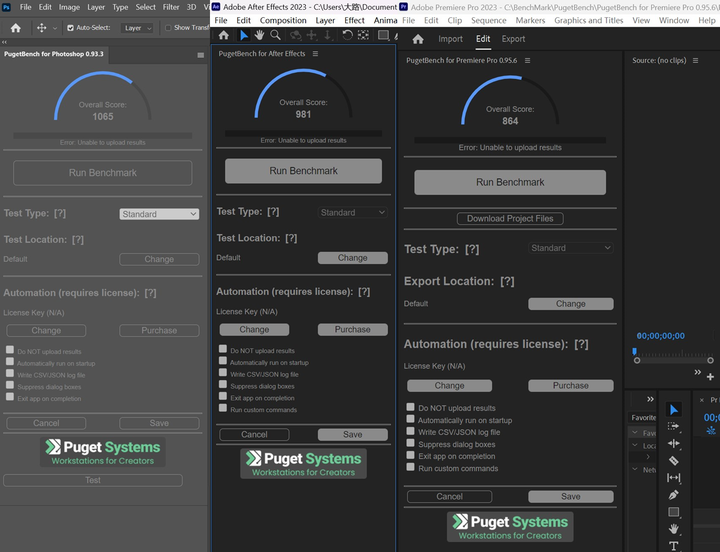
Task: Open the Source monitor panel menu icon
Action: (x=696, y=61)
